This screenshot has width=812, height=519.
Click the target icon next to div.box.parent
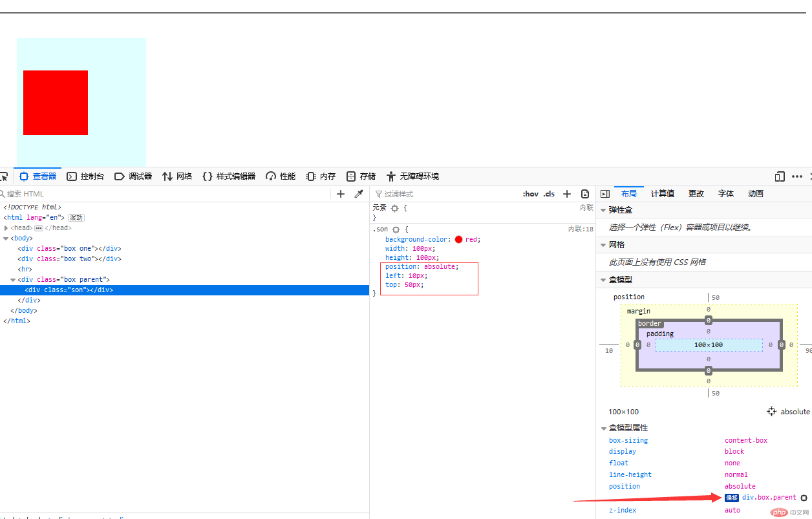point(804,498)
